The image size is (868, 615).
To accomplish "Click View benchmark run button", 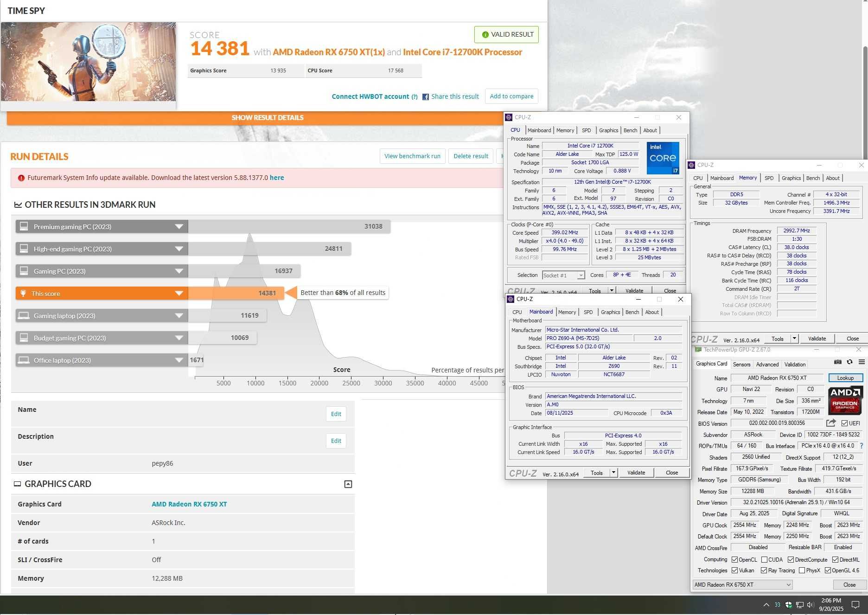I will [412, 156].
